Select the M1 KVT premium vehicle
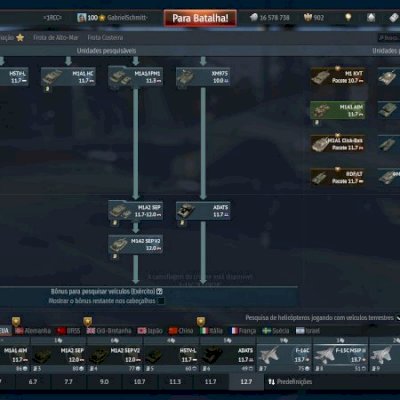Image resolution: width=400 pixels, height=400 pixels. click(x=338, y=77)
